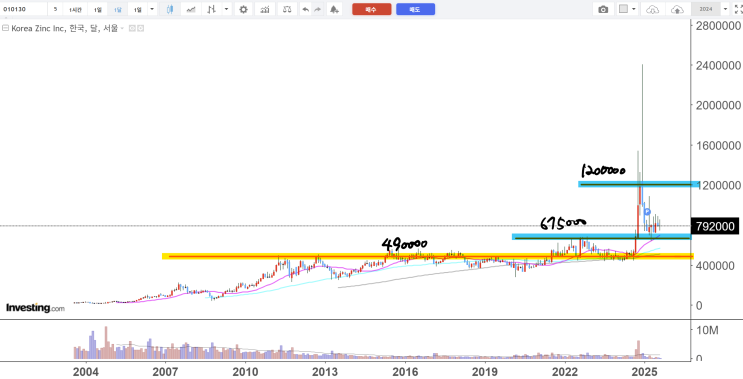The image size is (743, 379).
Task: Click the 2024 saved layout button
Action: click(x=706, y=9)
